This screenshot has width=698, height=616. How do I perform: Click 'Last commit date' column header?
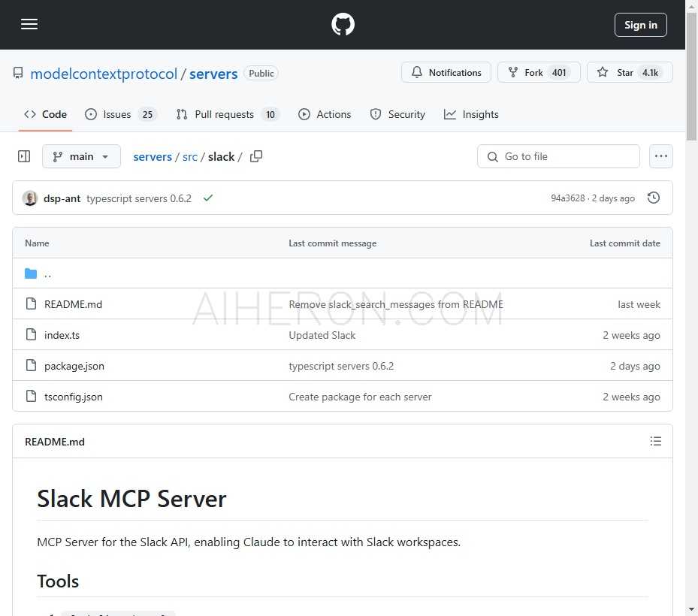tap(624, 243)
